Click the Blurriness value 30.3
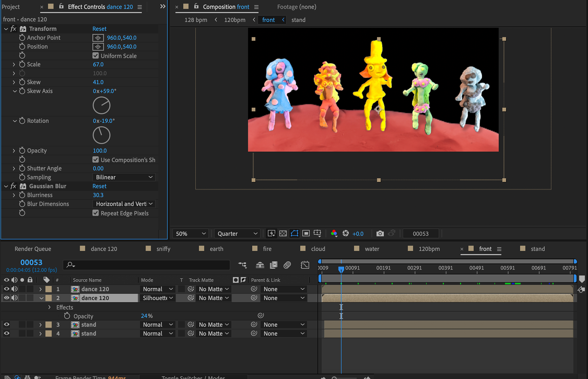588x379 pixels. point(98,195)
